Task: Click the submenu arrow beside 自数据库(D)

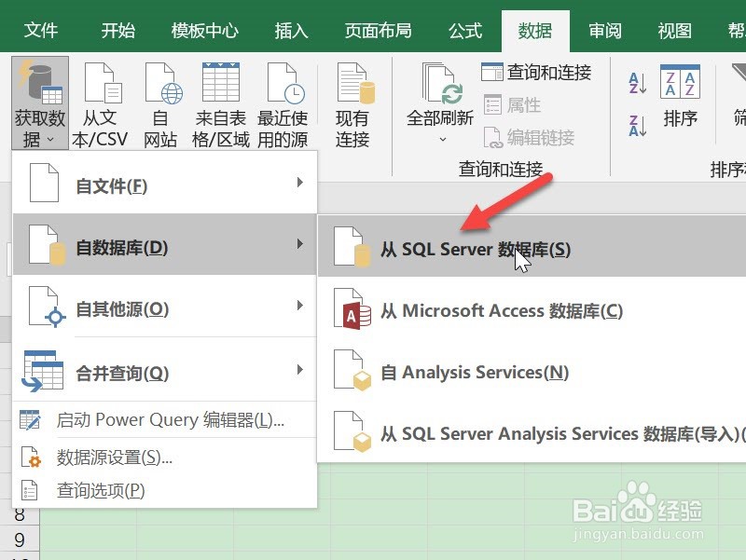Action: [299, 244]
